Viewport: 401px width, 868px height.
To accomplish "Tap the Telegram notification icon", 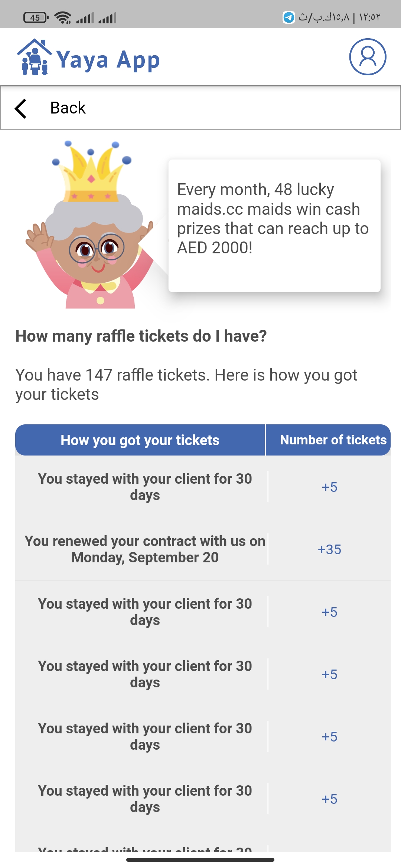I will coord(288,17).
